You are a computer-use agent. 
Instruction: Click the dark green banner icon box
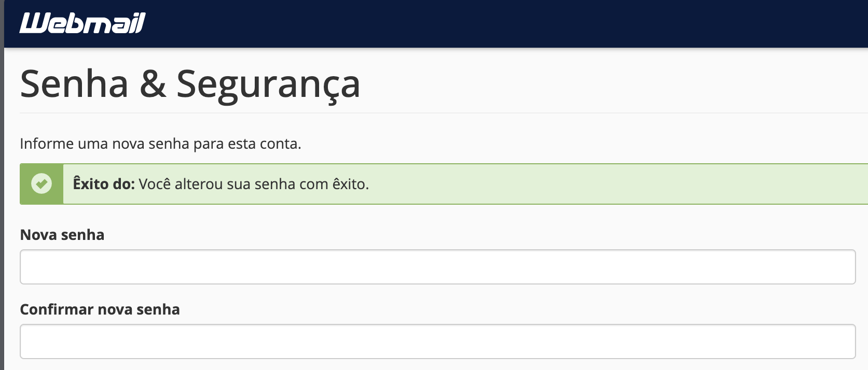pyautogui.click(x=42, y=184)
